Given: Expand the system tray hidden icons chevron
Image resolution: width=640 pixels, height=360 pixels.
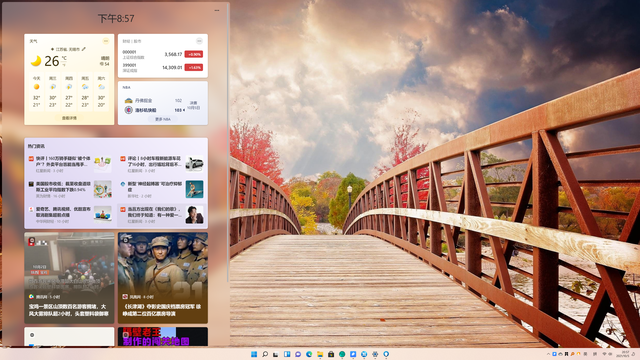Looking at the screenshot, I should pyautogui.click(x=549, y=354).
